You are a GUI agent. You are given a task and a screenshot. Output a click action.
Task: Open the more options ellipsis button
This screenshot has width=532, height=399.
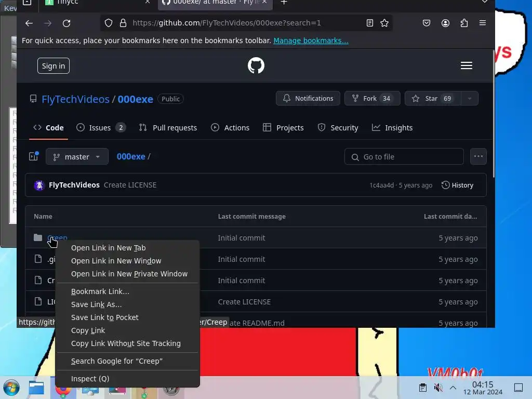point(478,156)
